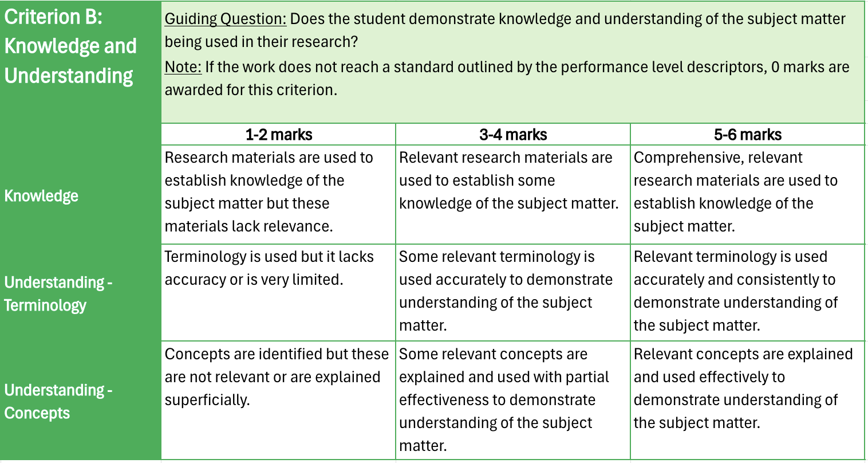Select the 'establish some knowledge' descriptor cell
Screen dimensions: 868x463
[508, 181]
